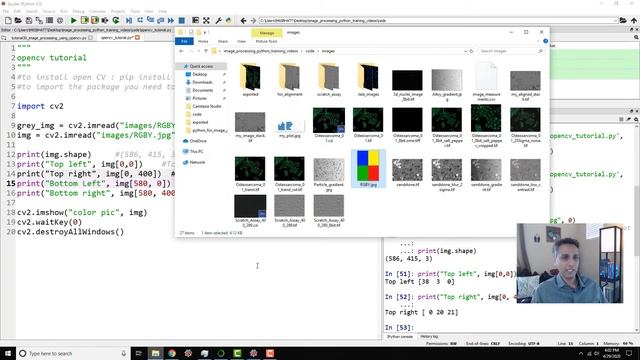
Task: Select the my_plot.jpg file
Action: pyautogui.click(x=290, y=127)
